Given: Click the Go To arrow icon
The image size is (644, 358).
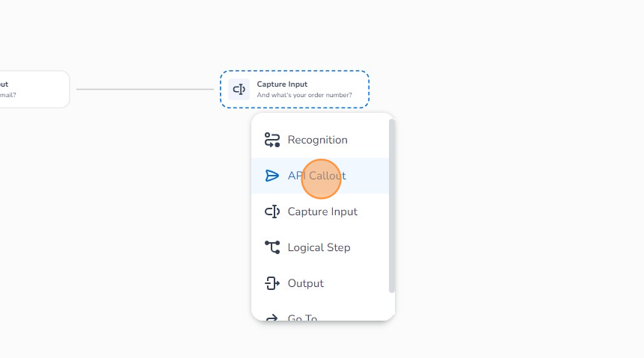Looking at the screenshot, I should pyautogui.click(x=272, y=318).
